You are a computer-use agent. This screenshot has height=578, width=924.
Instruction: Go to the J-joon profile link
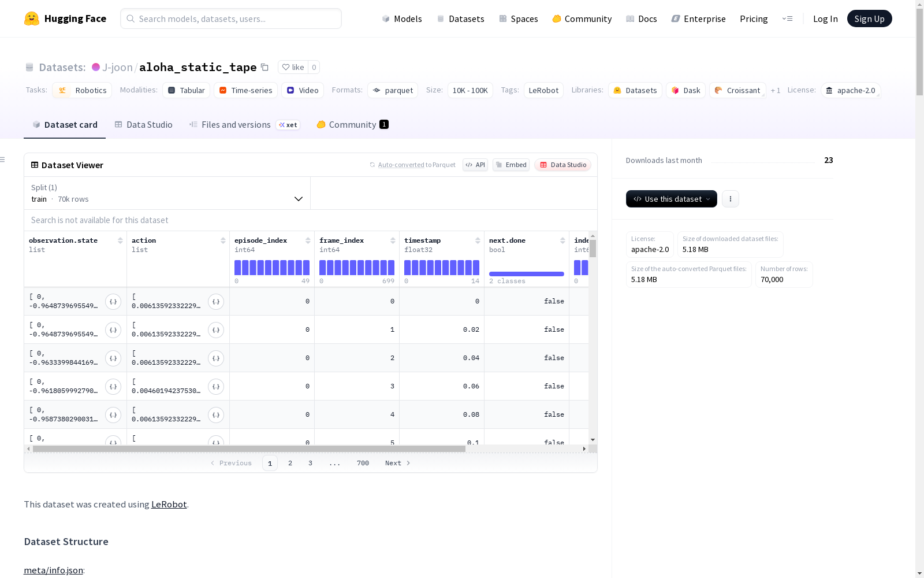pyautogui.click(x=117, y=67)
